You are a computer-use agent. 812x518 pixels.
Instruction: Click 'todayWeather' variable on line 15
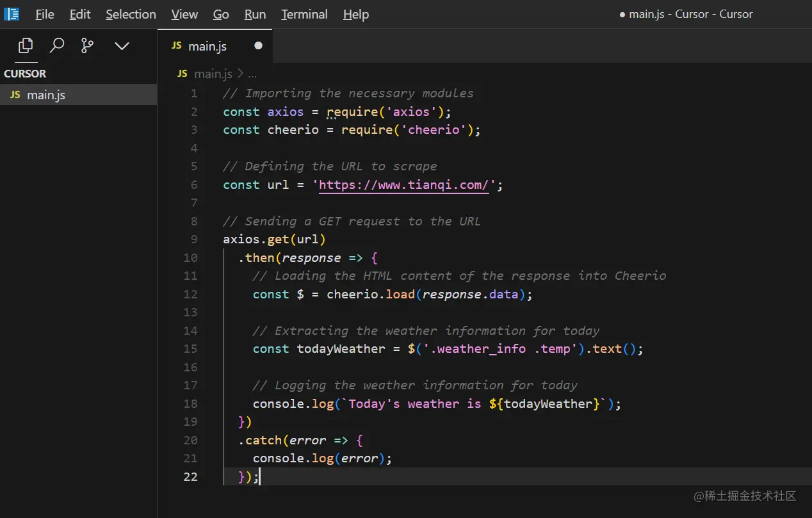pos(341,349)
